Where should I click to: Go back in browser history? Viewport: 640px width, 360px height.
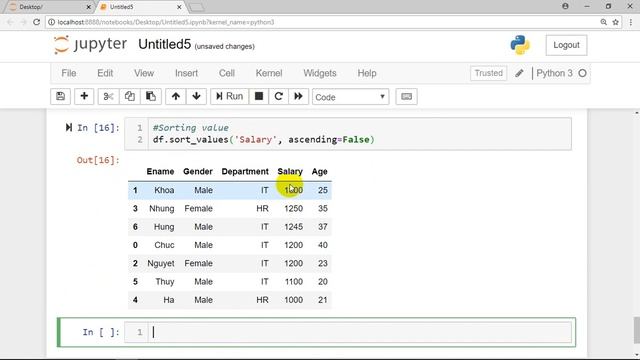(10, 22)
